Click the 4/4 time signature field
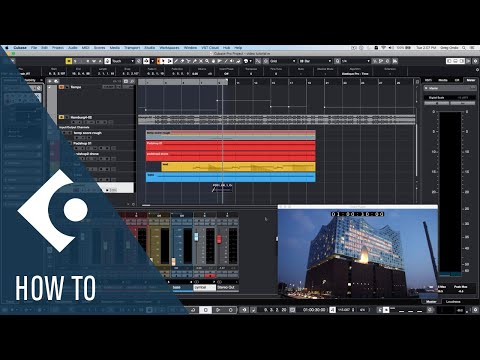This screenshot has width=480, height=360. tap(362, 310)
